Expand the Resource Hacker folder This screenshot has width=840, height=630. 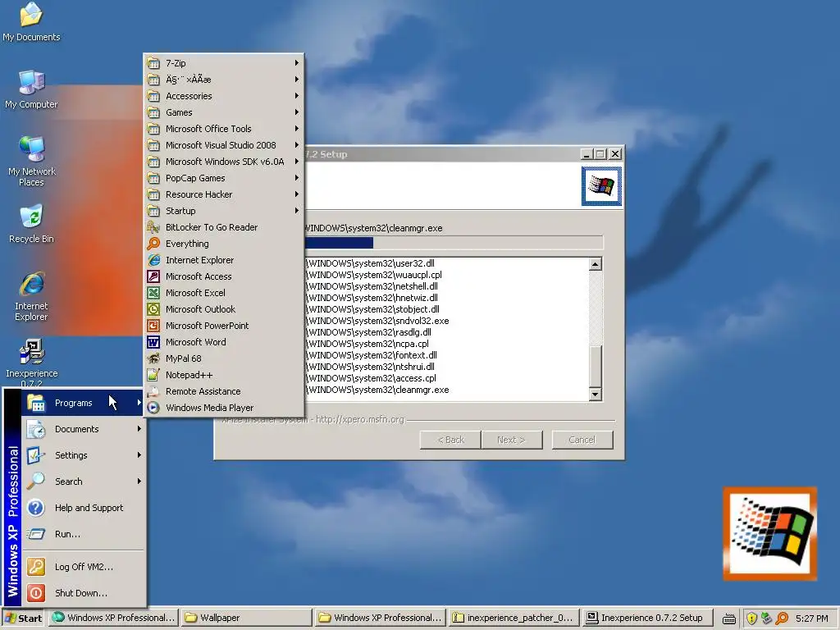click(x=224, y=194)
